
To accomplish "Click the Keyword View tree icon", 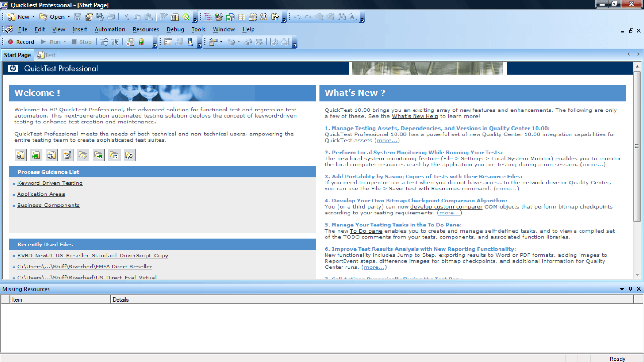I will [x=208, y=17].
